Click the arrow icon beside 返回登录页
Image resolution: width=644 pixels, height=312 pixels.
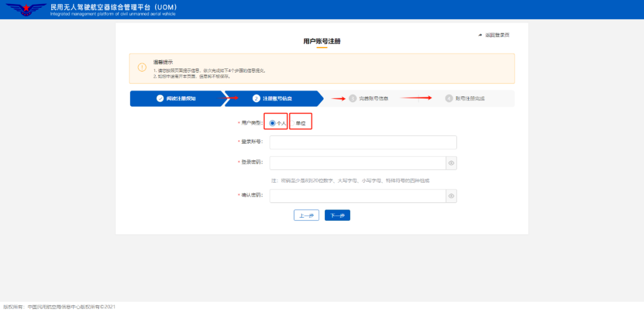tap(480, 35)
